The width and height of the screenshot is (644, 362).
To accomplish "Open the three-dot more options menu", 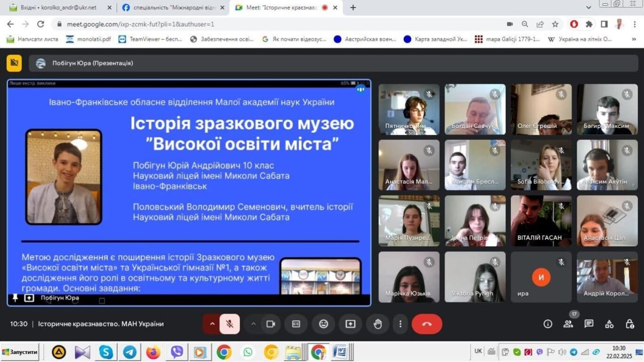I will pyautogui.click(x=401, y=324).
